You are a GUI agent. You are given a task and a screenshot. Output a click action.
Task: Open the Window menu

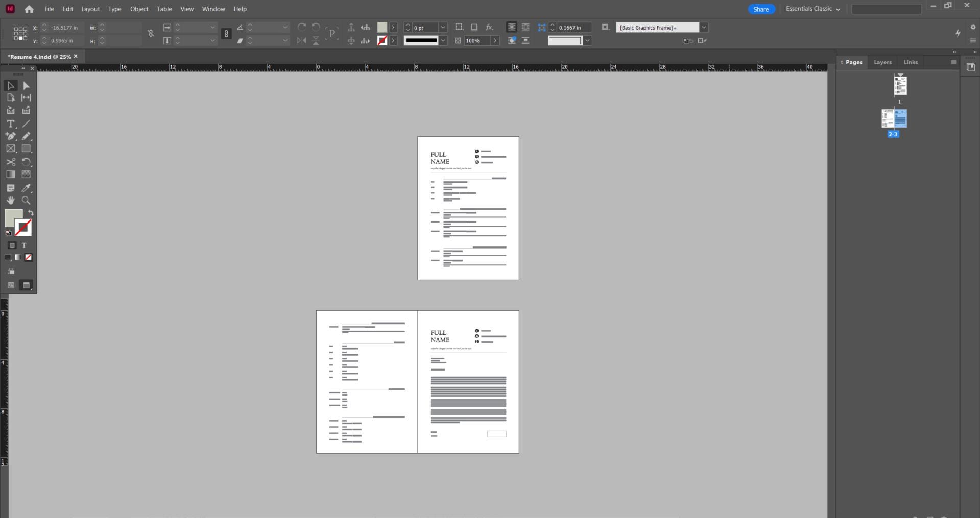(x=213, y=9)
